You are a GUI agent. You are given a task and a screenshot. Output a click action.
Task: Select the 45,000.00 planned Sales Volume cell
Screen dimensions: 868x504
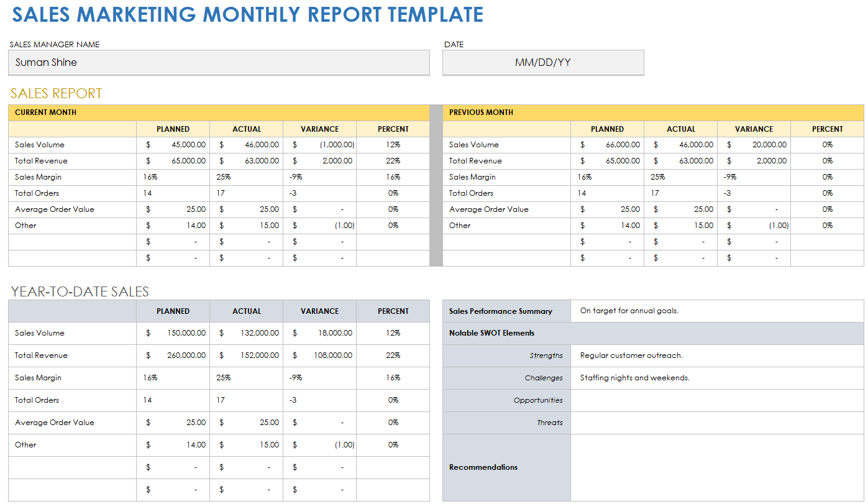pos(173,145)
